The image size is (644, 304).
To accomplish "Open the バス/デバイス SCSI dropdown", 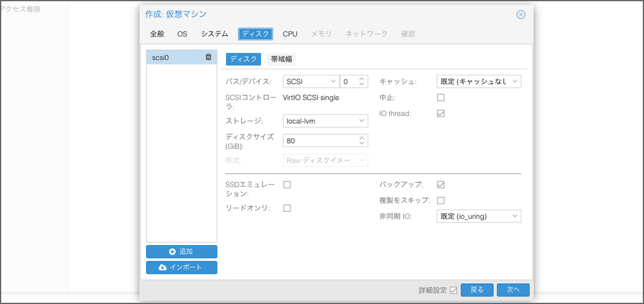I will point(310,81).
